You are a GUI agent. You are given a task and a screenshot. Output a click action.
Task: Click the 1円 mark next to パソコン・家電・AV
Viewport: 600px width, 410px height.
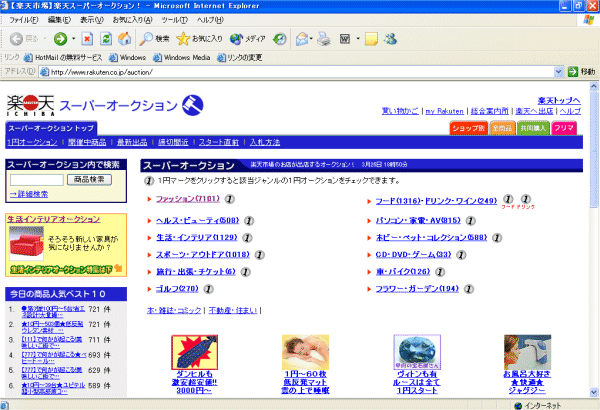[x=470, y=221]
